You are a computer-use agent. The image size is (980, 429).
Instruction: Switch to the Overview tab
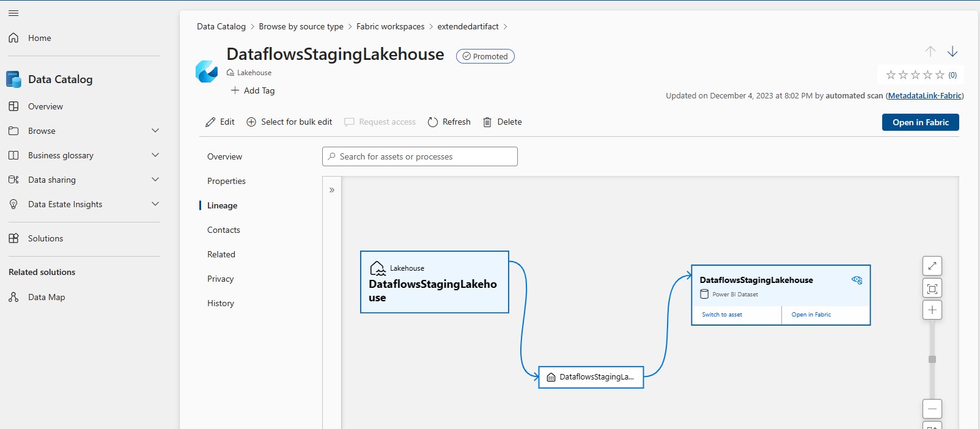224,156
